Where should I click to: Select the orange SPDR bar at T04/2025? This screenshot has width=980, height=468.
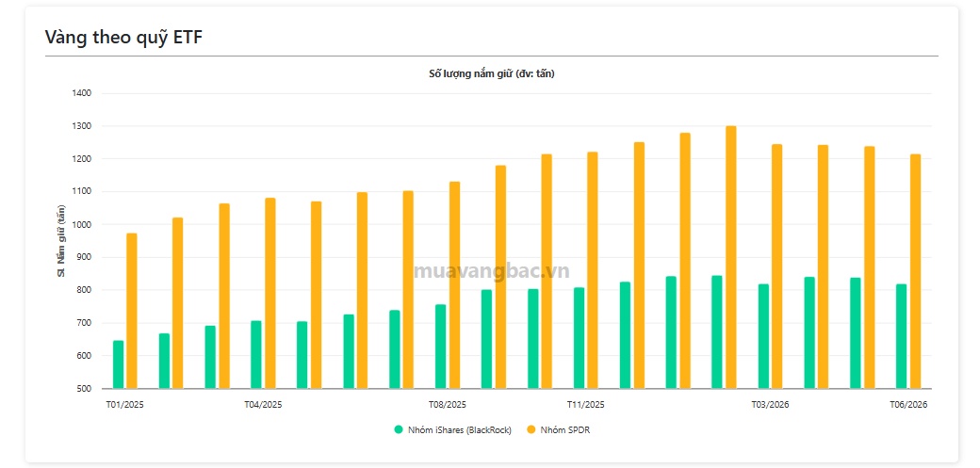click(270, 293)
